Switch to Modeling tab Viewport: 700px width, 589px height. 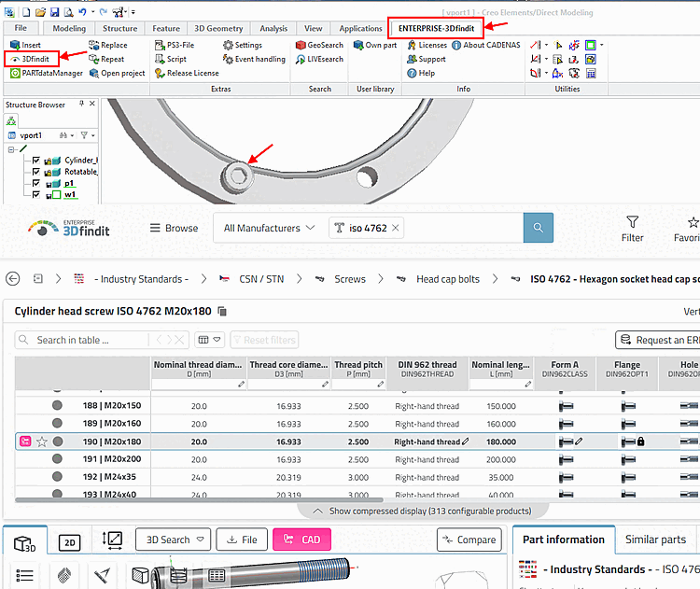click(x=69, y=28)
